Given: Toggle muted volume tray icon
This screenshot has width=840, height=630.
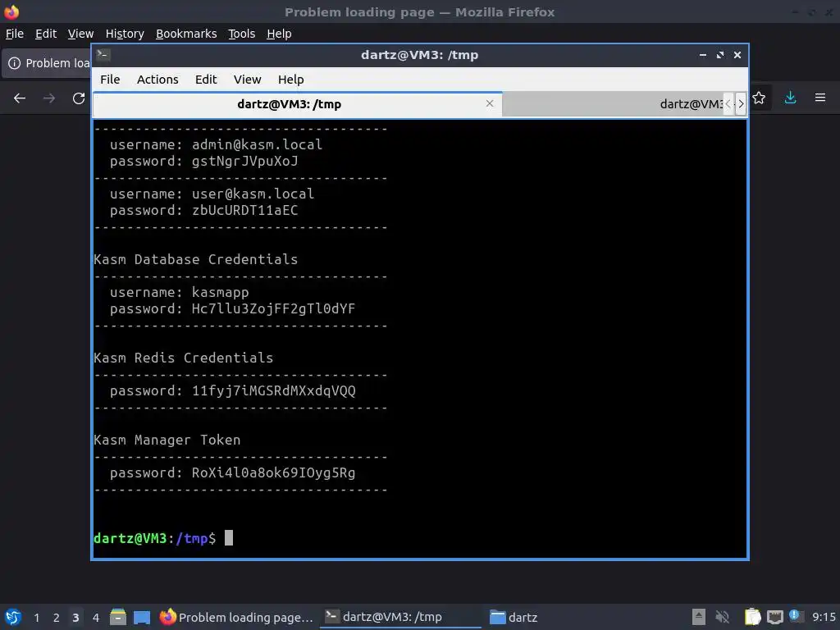Looking at the screenshot, I should (x=723, y=617).
